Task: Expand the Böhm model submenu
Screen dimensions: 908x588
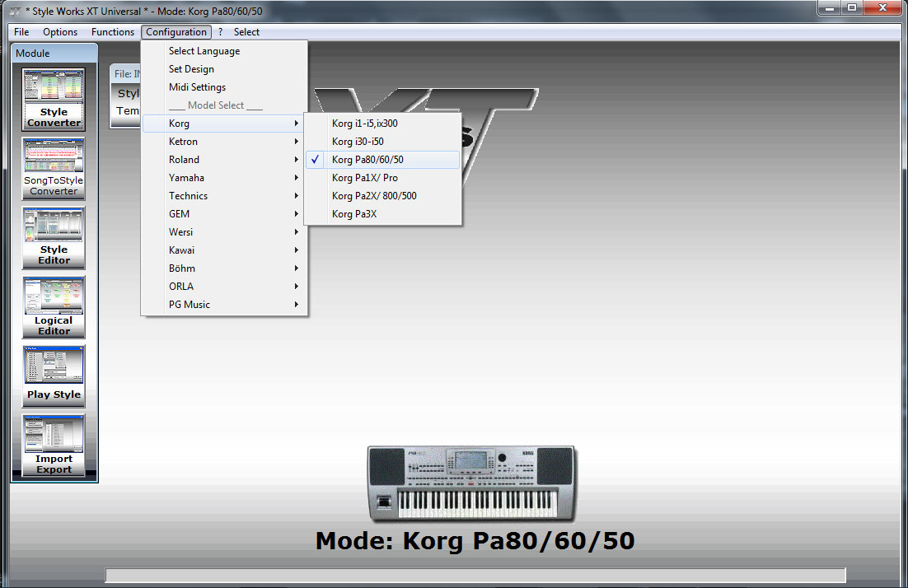Action: (x=224, y=268)
